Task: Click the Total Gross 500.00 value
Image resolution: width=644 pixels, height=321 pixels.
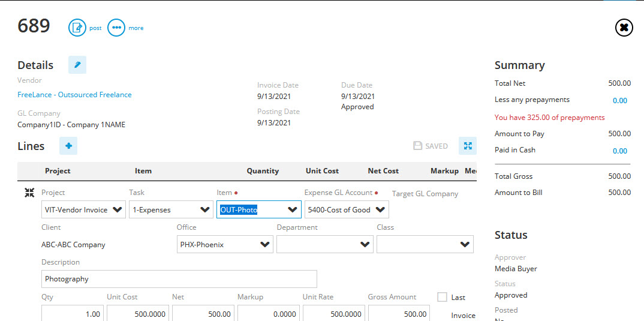Action: pyautogui.click(x=619, y=176)
